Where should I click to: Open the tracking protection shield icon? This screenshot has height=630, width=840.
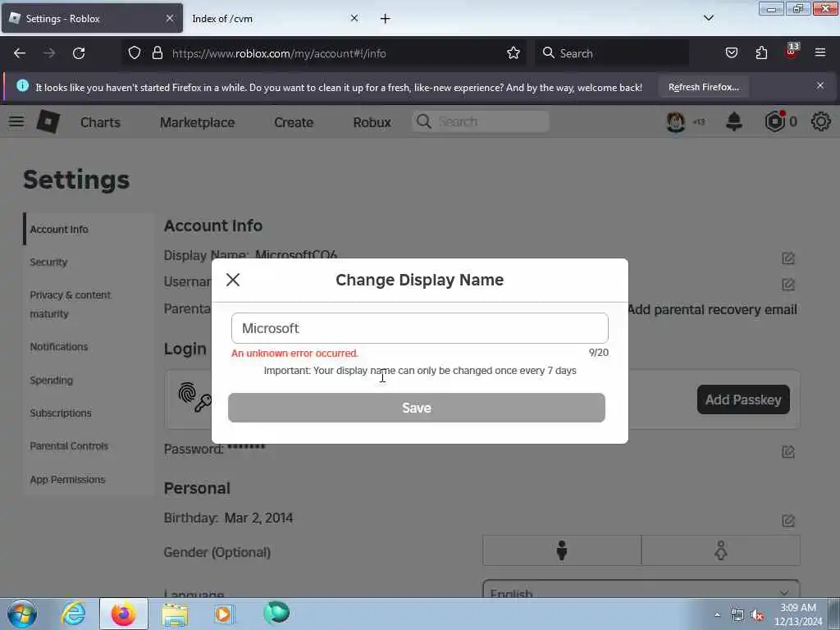click(x=135, y=53)
